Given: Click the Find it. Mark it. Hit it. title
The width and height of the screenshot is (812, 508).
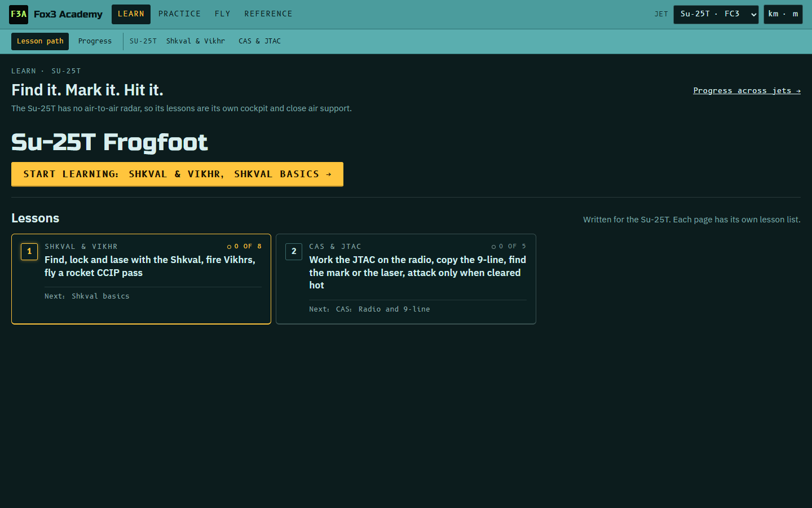Looking at the screenshot, I should click(x=87, y=90).
